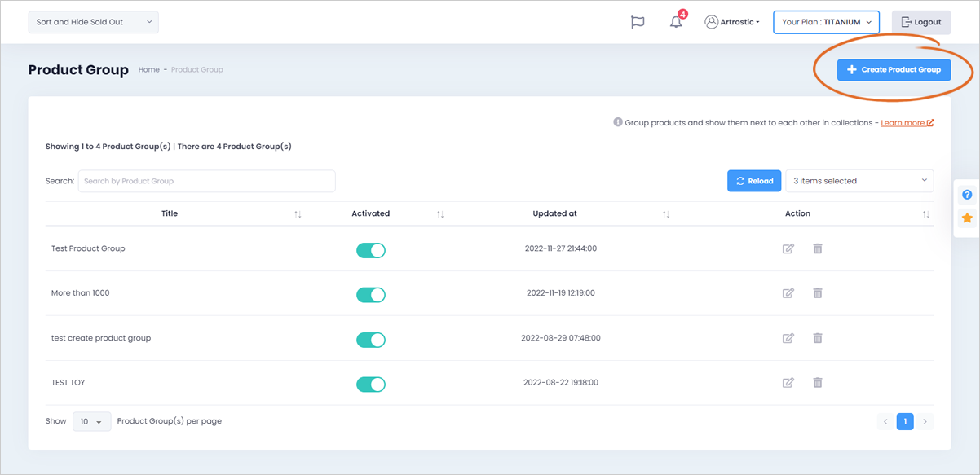
Task: Sort by Title column arrows
Action: [298, 214]
